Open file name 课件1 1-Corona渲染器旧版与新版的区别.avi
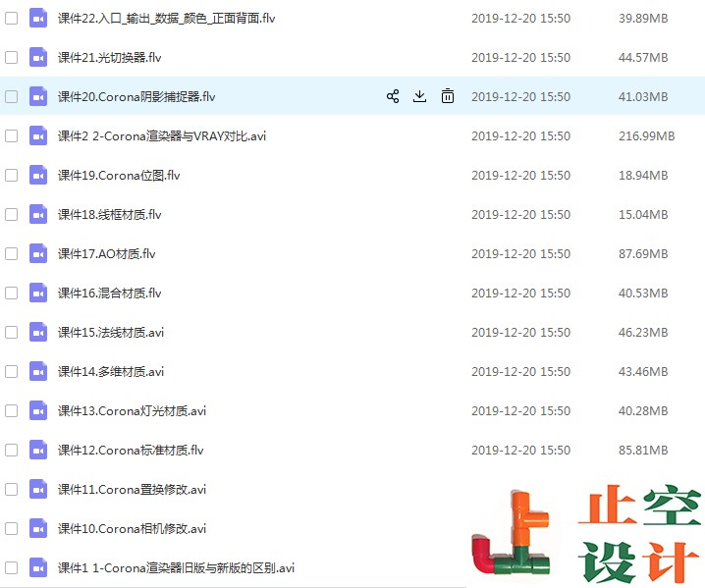This screenshot has height=588, width=705. coord(176,567)
